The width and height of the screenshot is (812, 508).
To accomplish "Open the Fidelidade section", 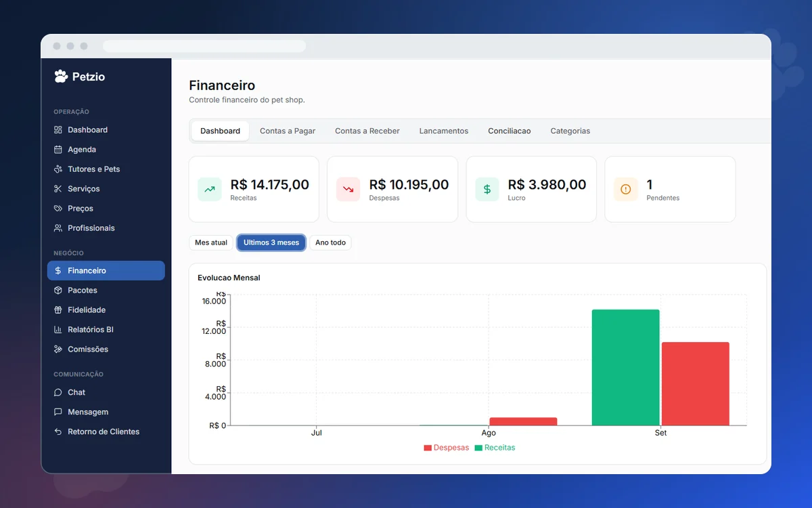I will pos(106,310).
